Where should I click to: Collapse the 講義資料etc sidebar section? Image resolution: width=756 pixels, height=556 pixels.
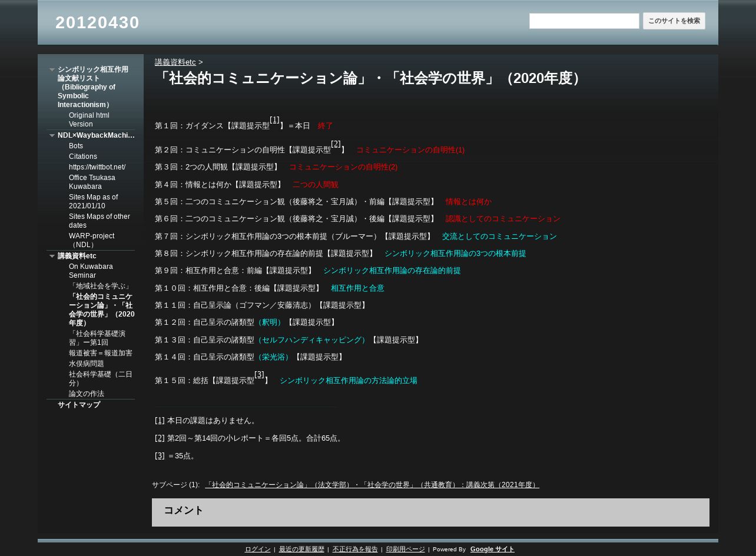[52, 257]
